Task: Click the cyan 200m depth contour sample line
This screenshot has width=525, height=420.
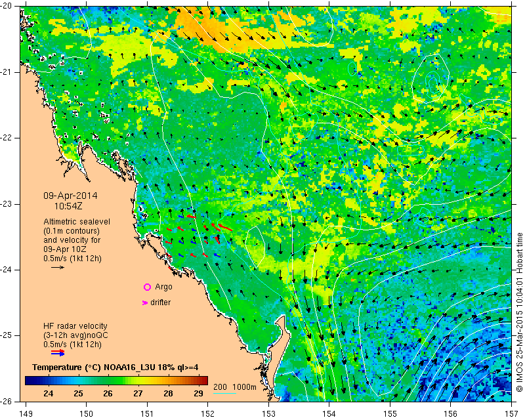Action: (224, 393)
